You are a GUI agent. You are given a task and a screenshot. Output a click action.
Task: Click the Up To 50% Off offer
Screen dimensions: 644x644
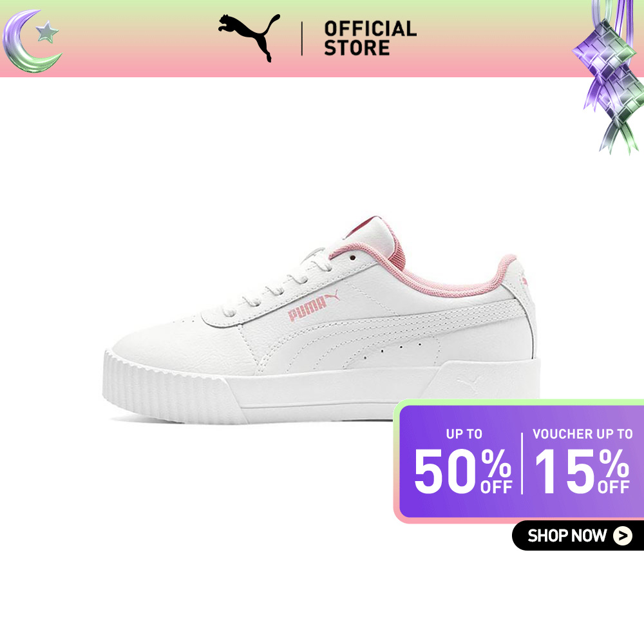coord(463,462)
